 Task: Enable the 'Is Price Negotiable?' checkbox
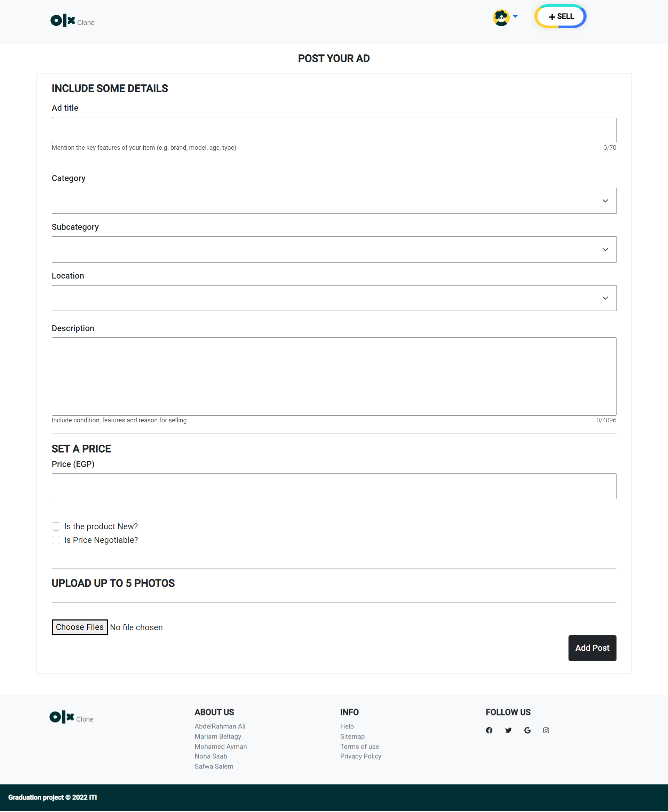pos(56,540)
